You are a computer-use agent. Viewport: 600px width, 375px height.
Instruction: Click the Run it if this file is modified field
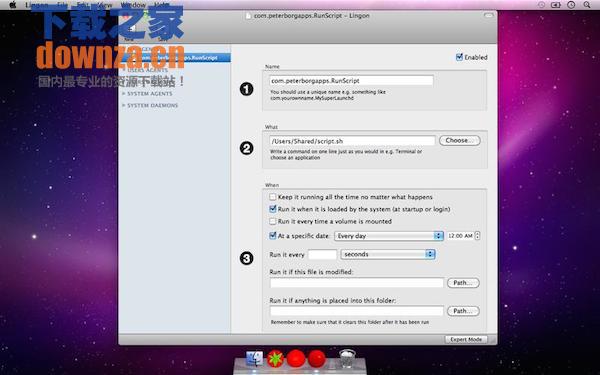(357, 283)
